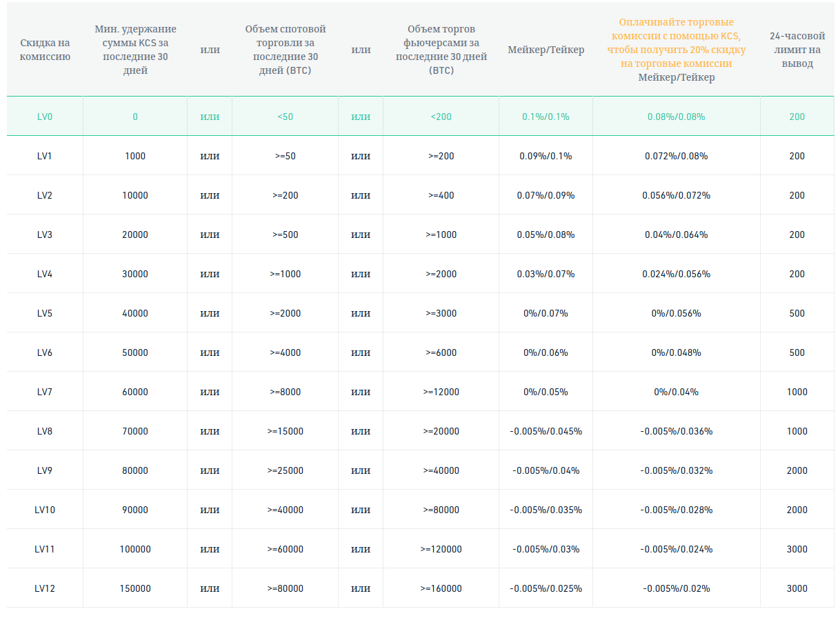Click the LV10 level label
The image size is (840, 618).
tap(45, 510)
